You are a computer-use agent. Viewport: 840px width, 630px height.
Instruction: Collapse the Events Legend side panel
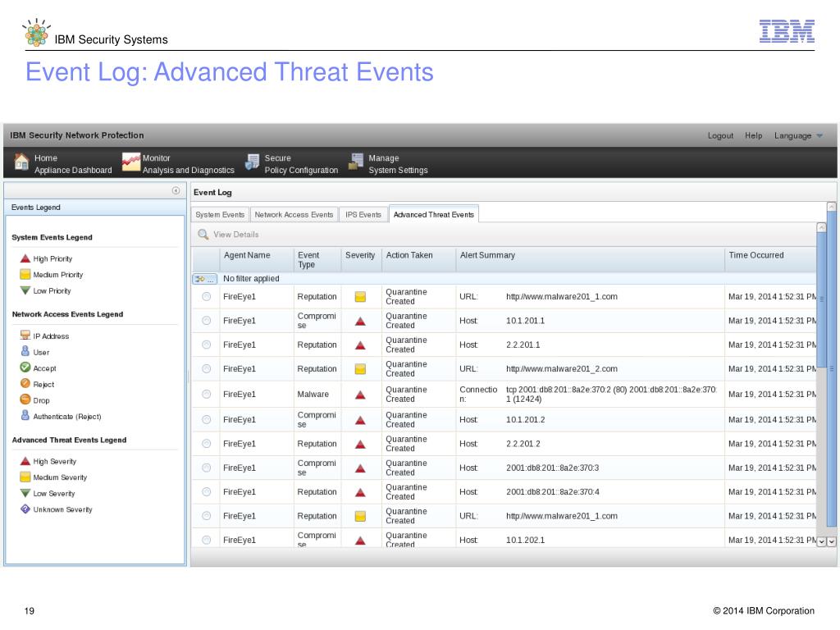[x=176, y=190]
